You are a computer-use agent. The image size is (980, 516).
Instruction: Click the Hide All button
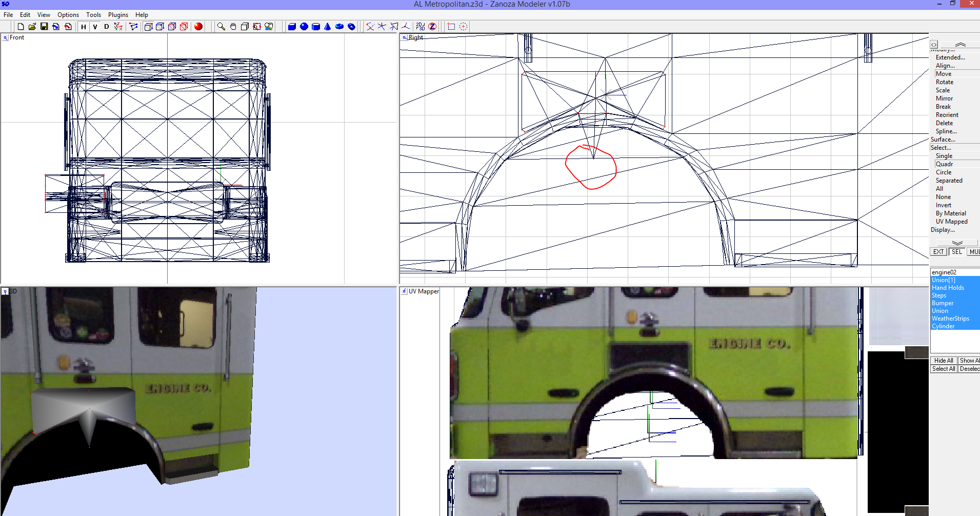point(943,360)
